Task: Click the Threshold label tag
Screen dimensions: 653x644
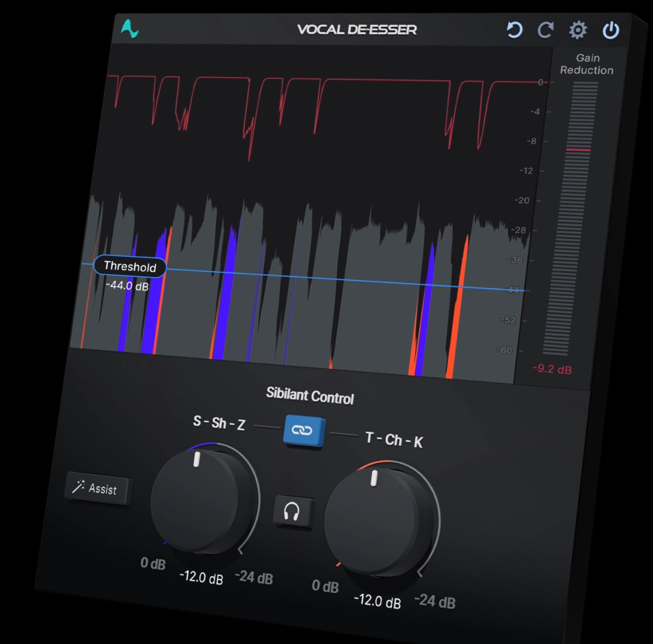Action: click(130, 267)
